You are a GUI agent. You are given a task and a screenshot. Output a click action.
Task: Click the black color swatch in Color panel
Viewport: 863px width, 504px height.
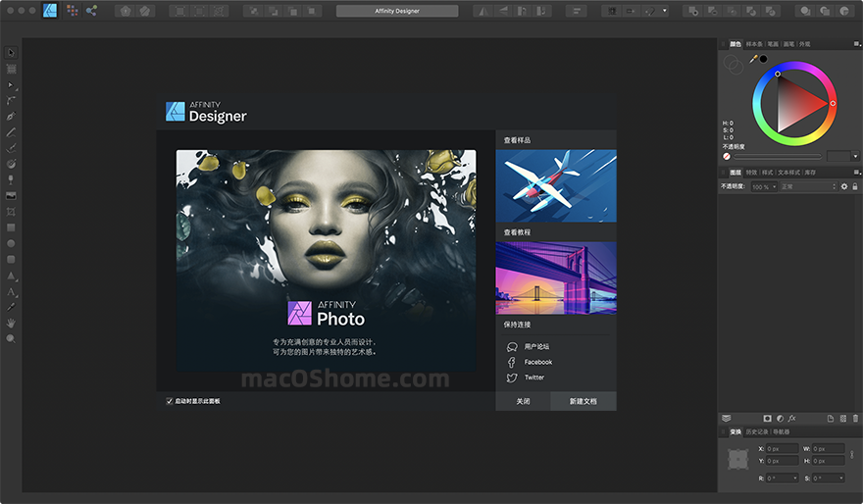tap(763, 59)
